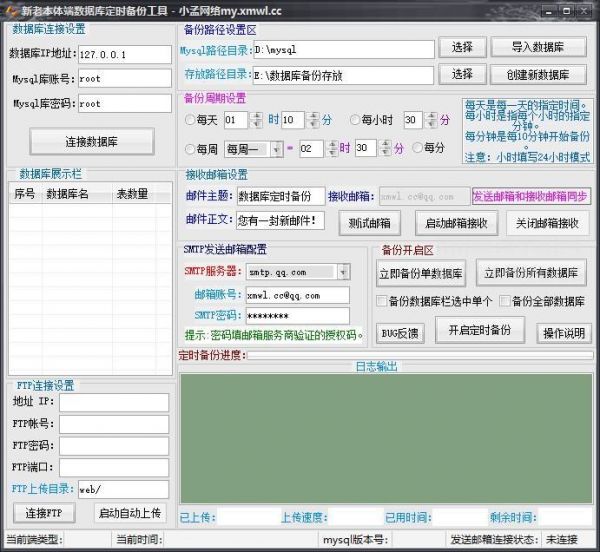Click the 连接数据库 button

pyautogui.click(x=92, y=142)
